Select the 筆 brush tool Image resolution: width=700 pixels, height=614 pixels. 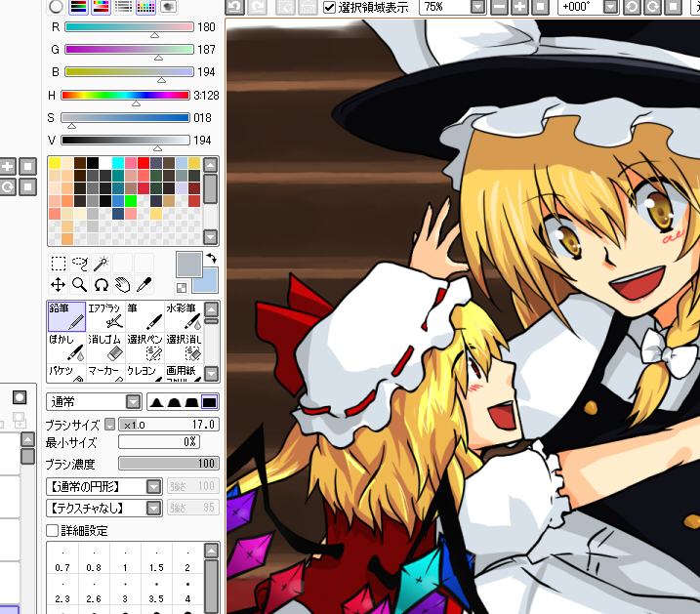pos(144,316)
